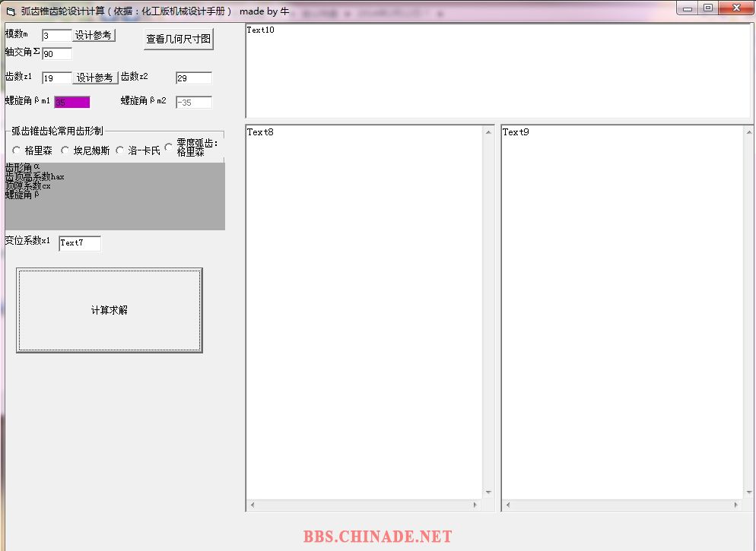The width and height of the screenshot is (756, 551).
Task: Click the 变位系数x1 Text7 field
Action: tap(80, 243)
